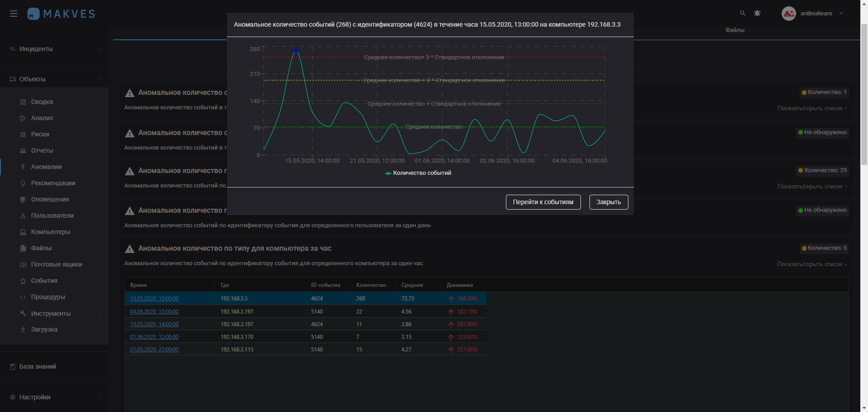Open the Рекомендации menu item
Image resolution: width=868 pixels, height=412 pixels.
(x=53, y=183)
